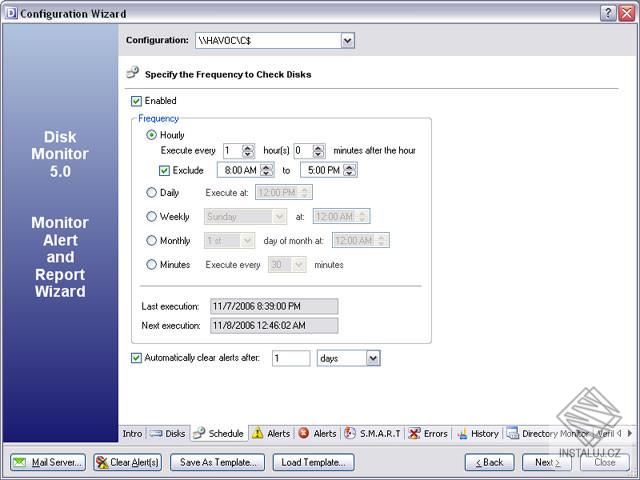Switch to the History tab
This screenshot has width=640, height=480.
478,433
